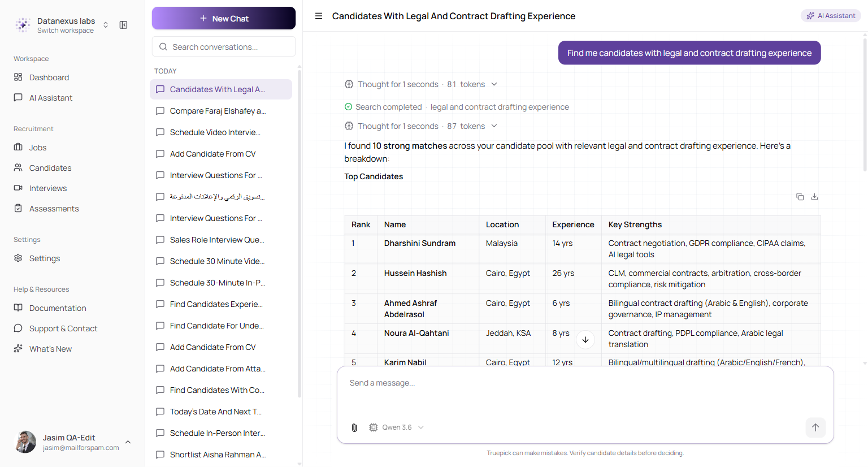The height and width of the screenshot is (467, 868).
Task: Select candidate Noura Al-Qahtani
Action: (x=416, y=333)
